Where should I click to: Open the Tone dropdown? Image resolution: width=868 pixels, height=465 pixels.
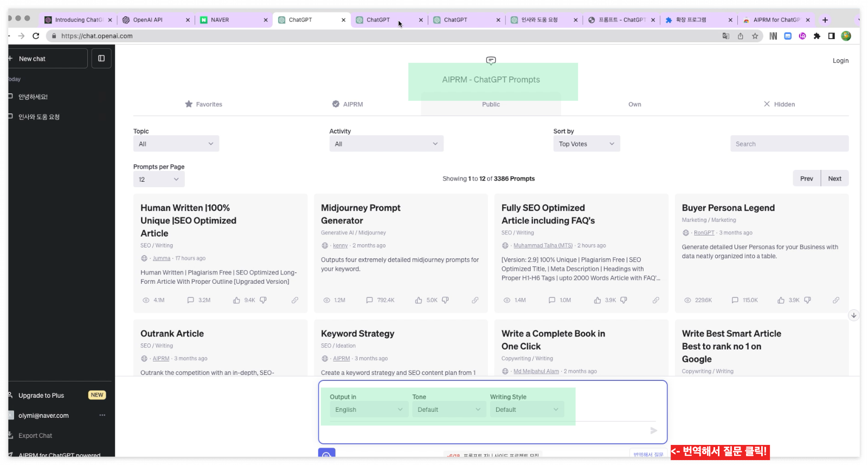tap(449, 410)
